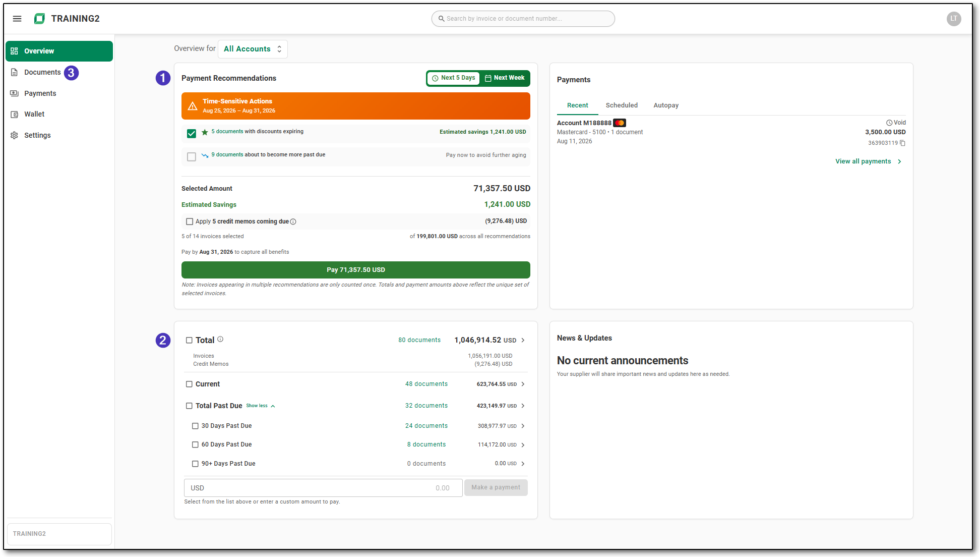Click the TRAINING2 box at sidebar bottom
Image resolution: width=980 pixels, height=557 pixels.
click(x=59, y=534)
